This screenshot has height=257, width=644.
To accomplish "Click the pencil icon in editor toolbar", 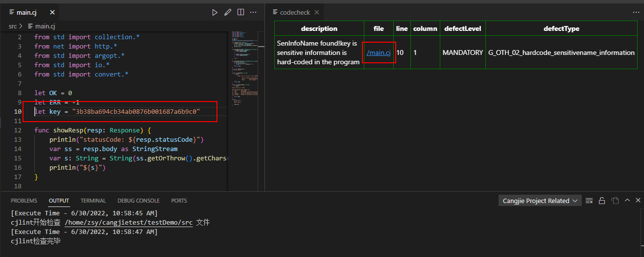I will click(228, 12).
